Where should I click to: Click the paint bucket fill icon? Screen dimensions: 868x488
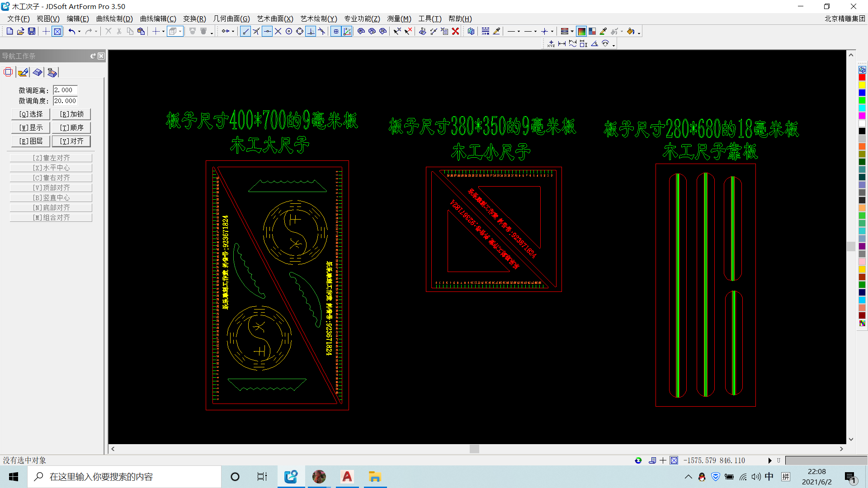[x=630, y=31]
